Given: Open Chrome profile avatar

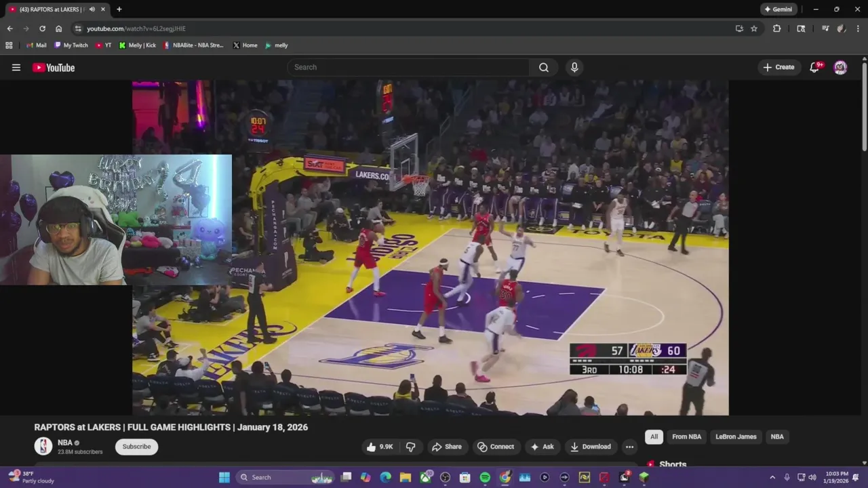Looking at the screenshot, I should click(842, 28).
